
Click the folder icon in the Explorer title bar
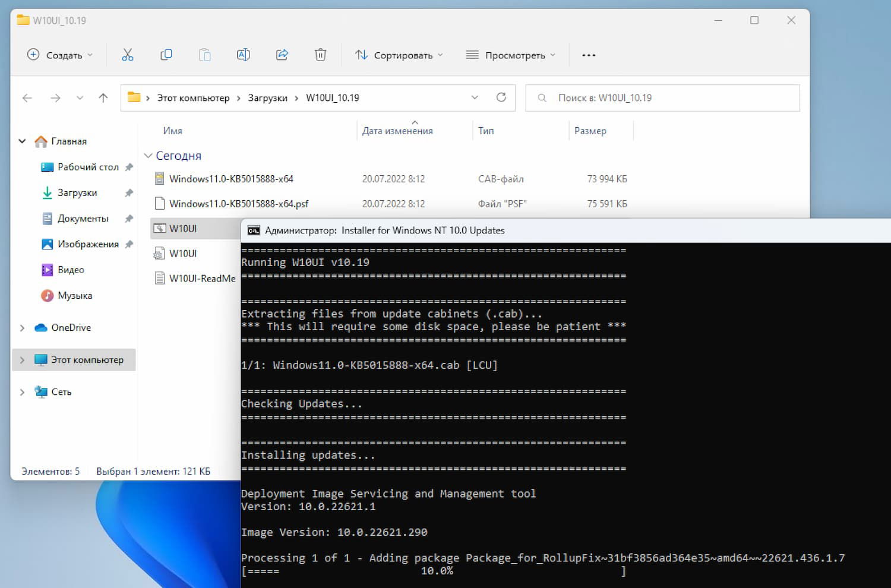click(x=23, y=20)
